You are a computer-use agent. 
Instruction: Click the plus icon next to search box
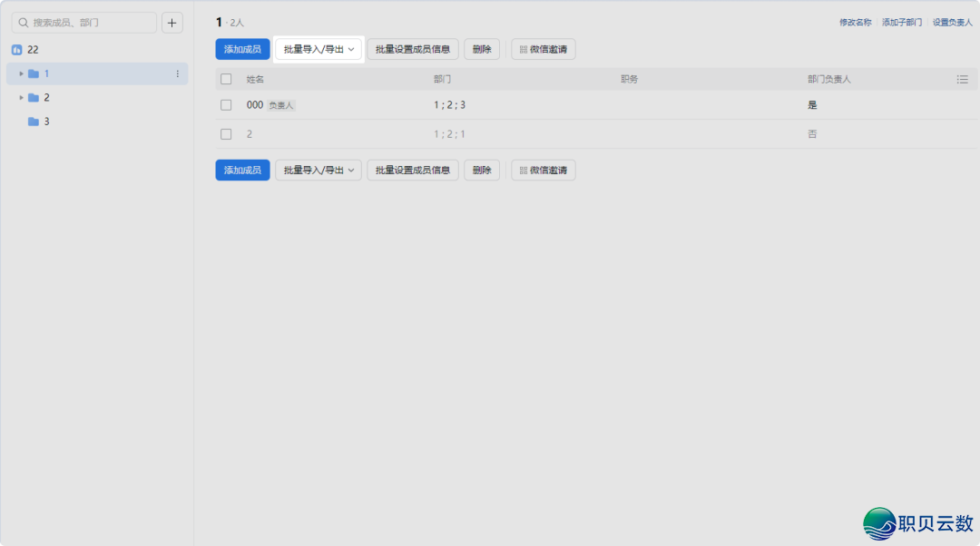pyautogui.click(x=171, y=23)
